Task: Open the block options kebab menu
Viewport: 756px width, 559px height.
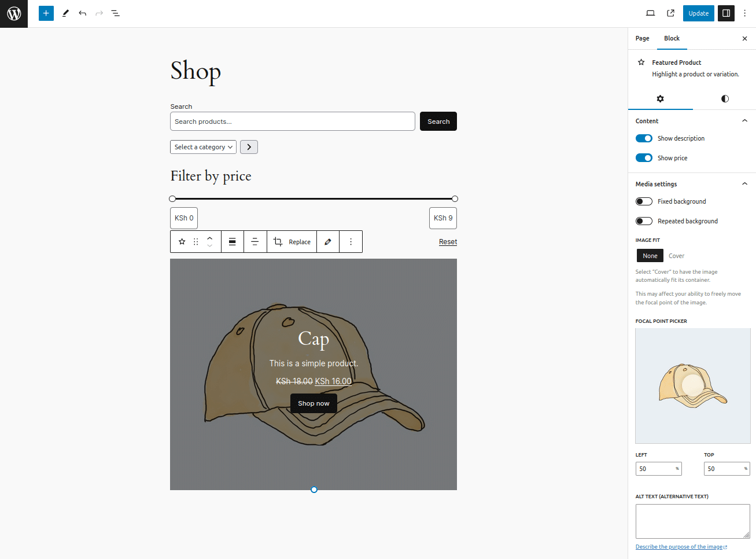Action: [x=351, y=241]
